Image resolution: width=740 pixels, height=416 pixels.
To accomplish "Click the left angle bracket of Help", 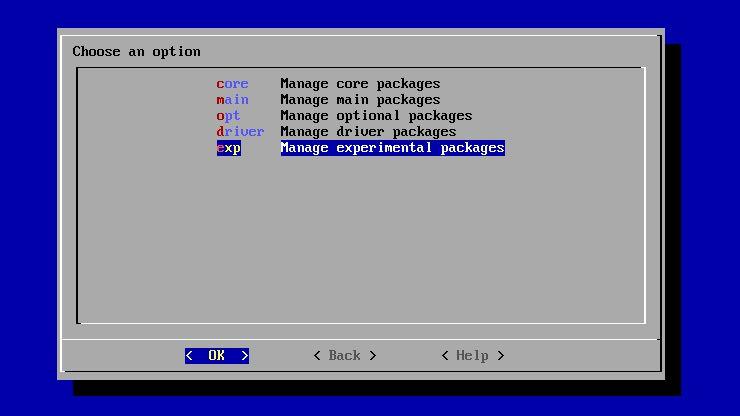I will pos(445,356).
